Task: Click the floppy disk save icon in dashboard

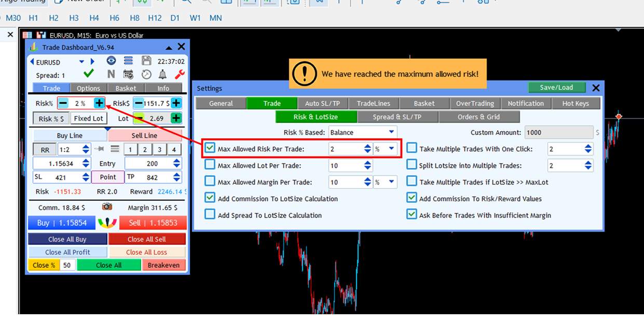Action: click(x=146, y=61)
